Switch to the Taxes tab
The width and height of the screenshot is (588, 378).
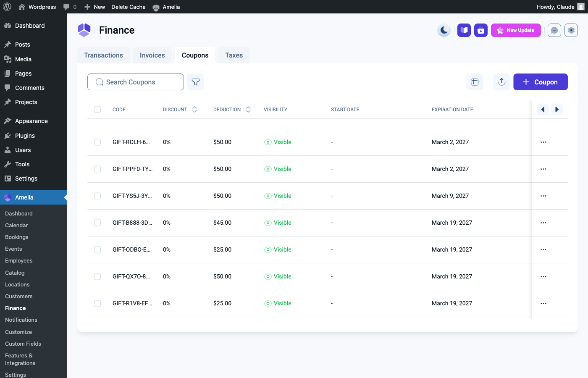234,55
